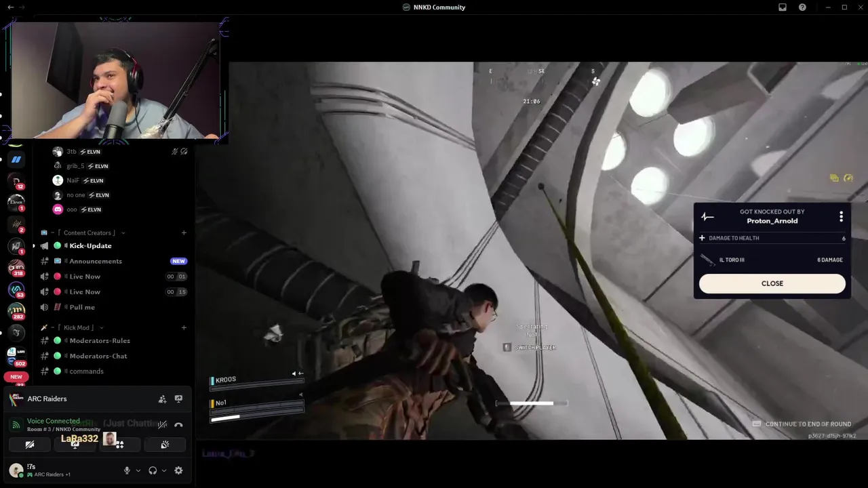The image size is (868, 488).
Task: Expand Damage to Health row
Action: [772, 238]
